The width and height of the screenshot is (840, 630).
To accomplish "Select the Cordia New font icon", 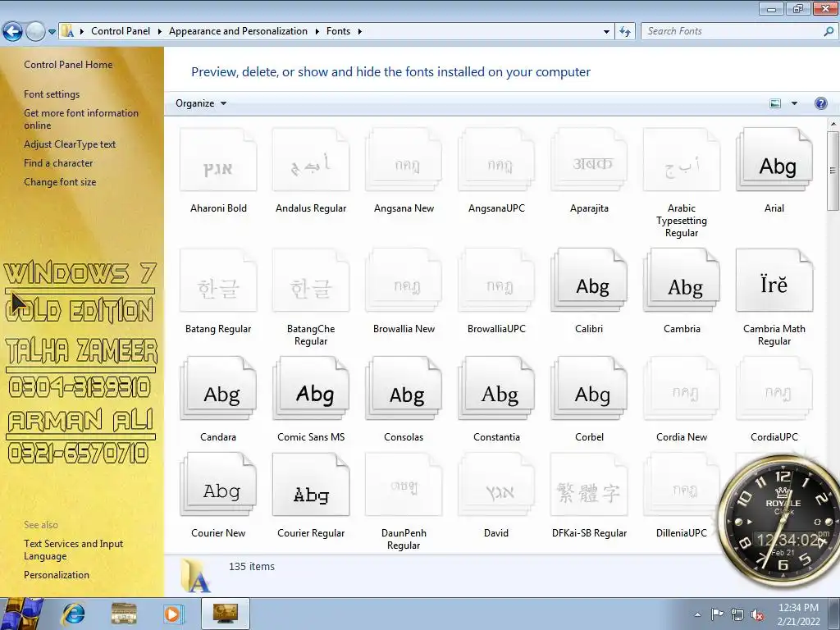I will 682,388.
